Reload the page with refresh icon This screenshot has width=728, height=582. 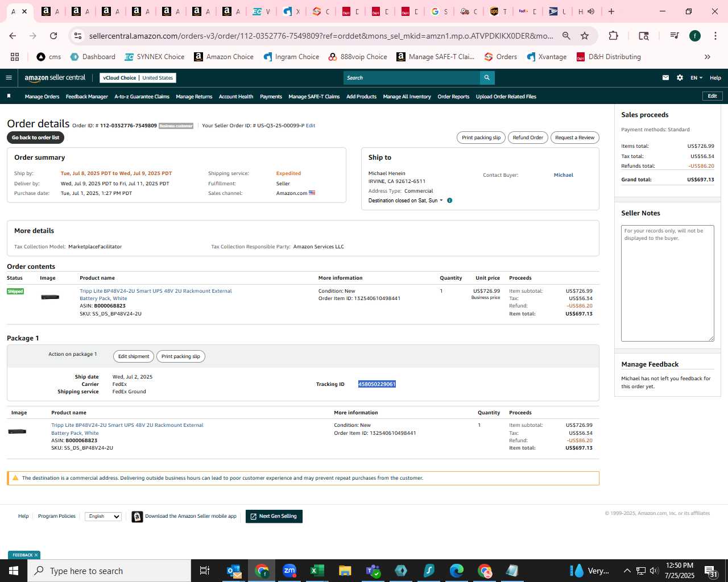coord(53,36)
